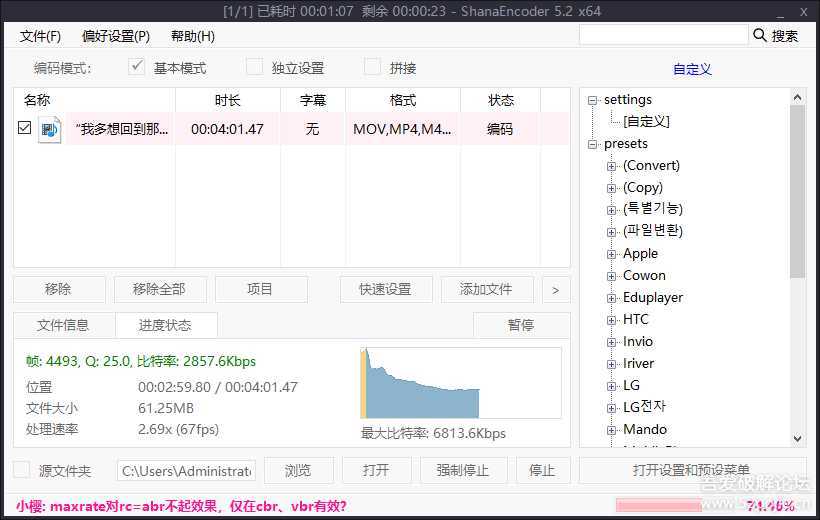Open the 文件(F) menu
The height and width of the screenshot is (520, 820).
click(40, 36)
